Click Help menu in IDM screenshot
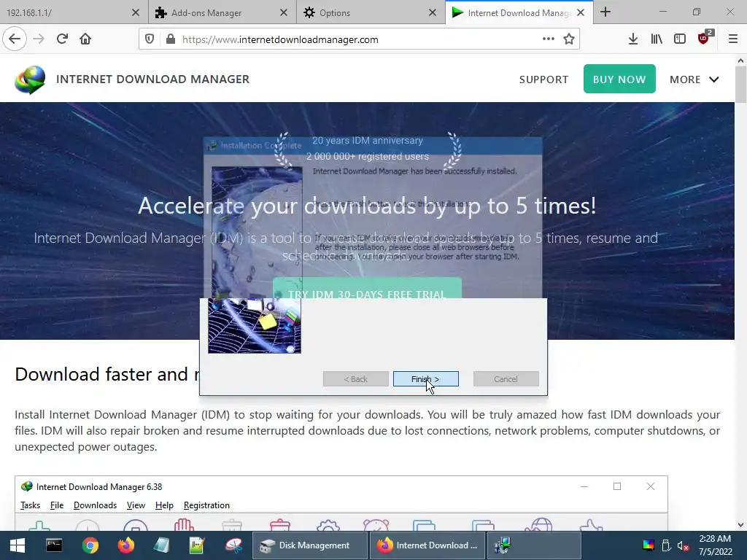Image resolution: width=747 pixels, height=560 pixels. click(x=164, y=505)
